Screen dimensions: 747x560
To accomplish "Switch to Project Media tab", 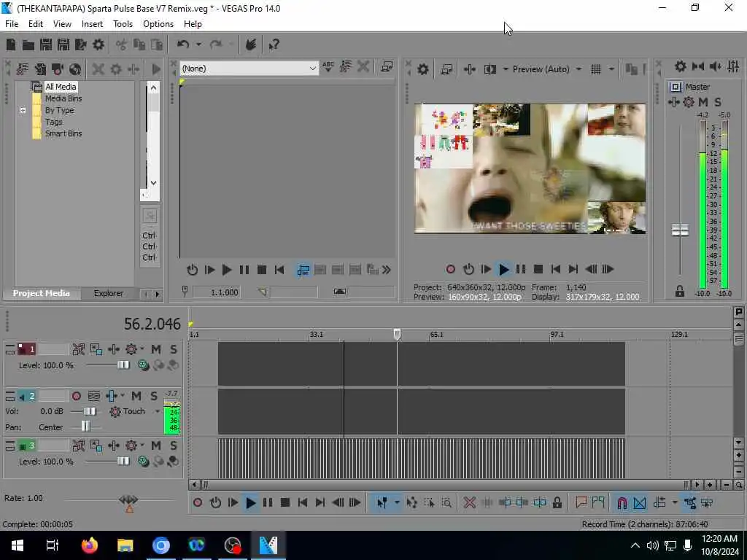I will pyautogui.click(x=42, y=293).
